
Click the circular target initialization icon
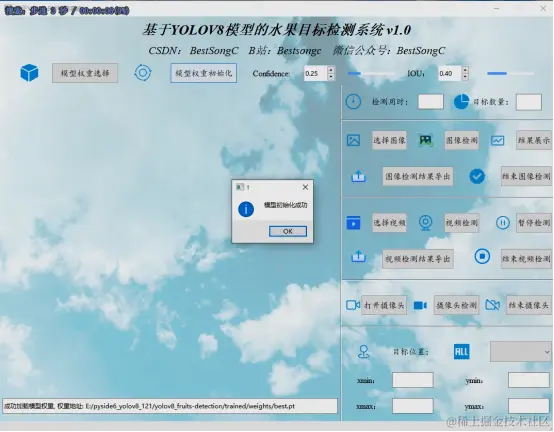tap(143, 73)
